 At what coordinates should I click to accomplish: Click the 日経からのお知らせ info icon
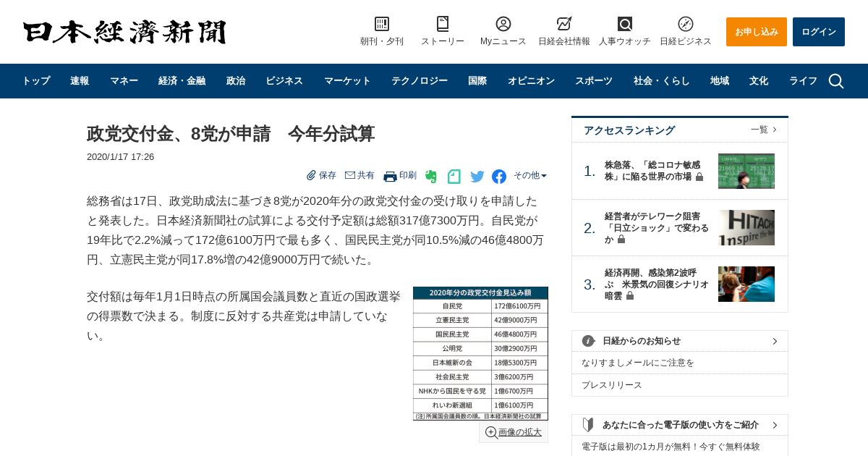589,341
